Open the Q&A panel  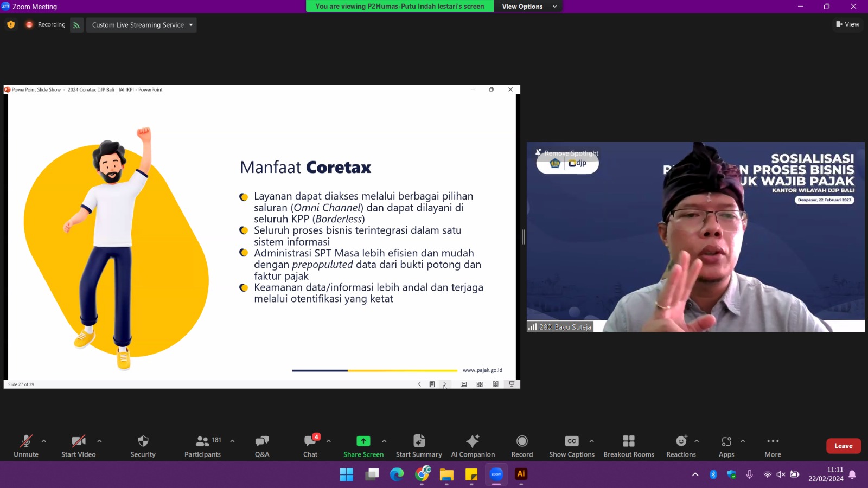(262, 446)
